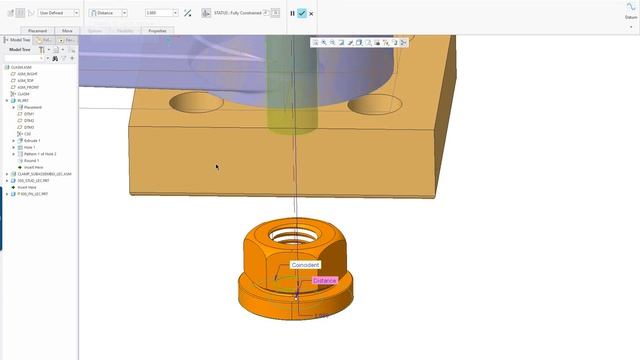
Task: Click the magenta Distance constraint label
Action: pyautogui.click(x=325, y=281)
